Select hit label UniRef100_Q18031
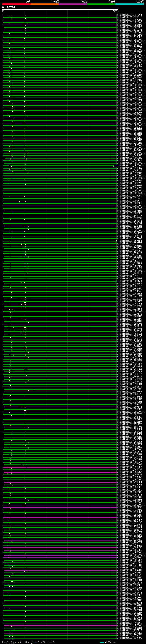Viewport: 146px width, 644px height. (131, 218)
